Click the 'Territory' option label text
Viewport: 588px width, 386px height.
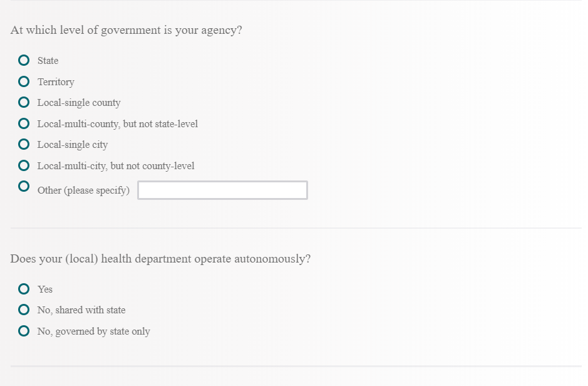(x=56, y=82)
